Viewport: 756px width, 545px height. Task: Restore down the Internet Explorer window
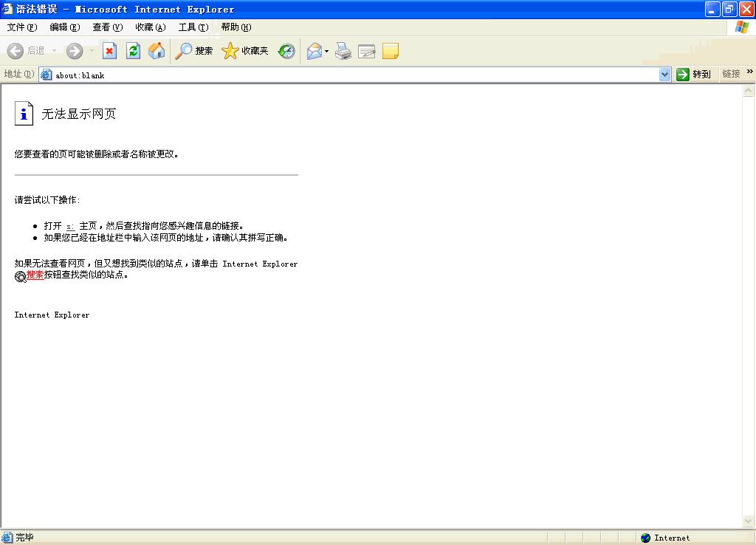click(729, 9)
